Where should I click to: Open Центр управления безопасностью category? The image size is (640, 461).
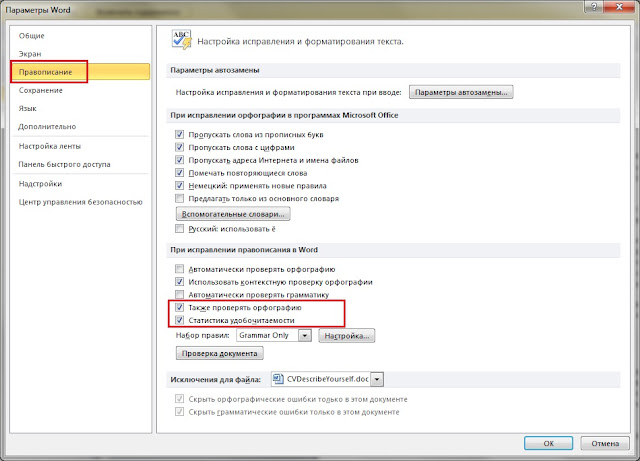coord(80,202)
